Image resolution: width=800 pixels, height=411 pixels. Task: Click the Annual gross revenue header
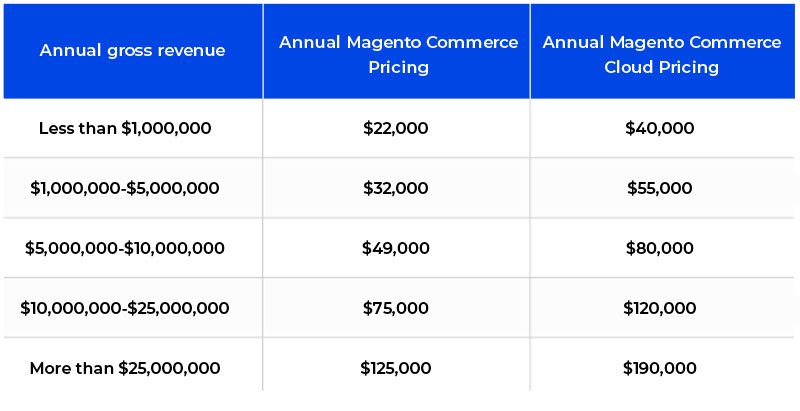click(x=133, y=50)
